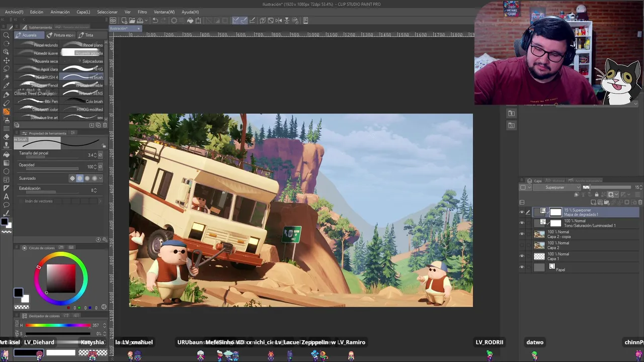644x362 pixels.
Task: Select the Salpicaduras brush
Action: click(82, 61)
